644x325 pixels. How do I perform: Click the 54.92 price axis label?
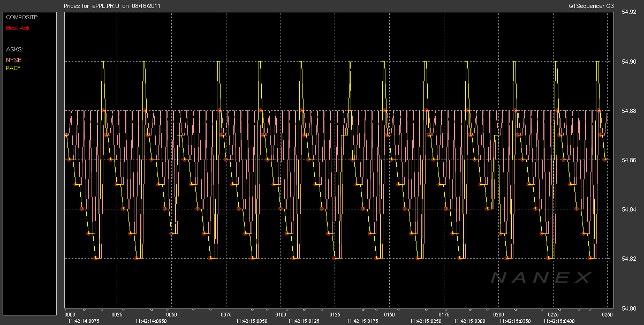tap(628, 12)
